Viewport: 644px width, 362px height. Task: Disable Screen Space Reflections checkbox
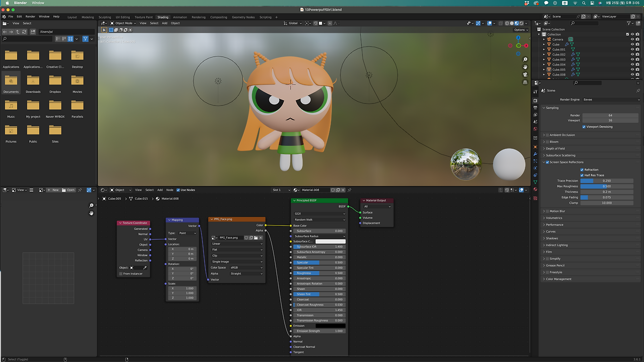[547, 162]
